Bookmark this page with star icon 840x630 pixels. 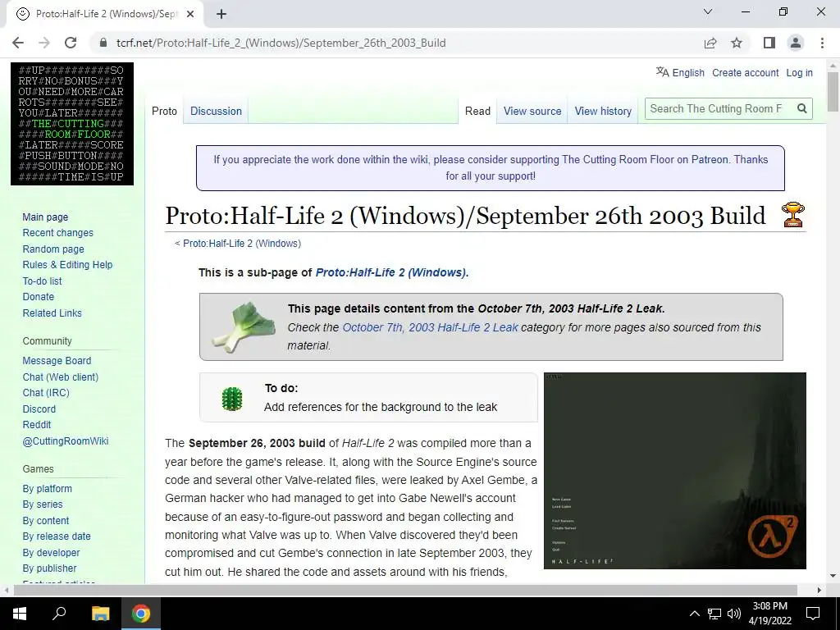737,43
